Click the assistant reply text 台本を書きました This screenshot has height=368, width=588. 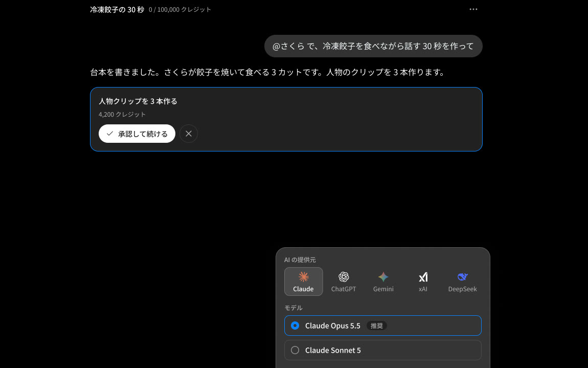coord(268,72)
